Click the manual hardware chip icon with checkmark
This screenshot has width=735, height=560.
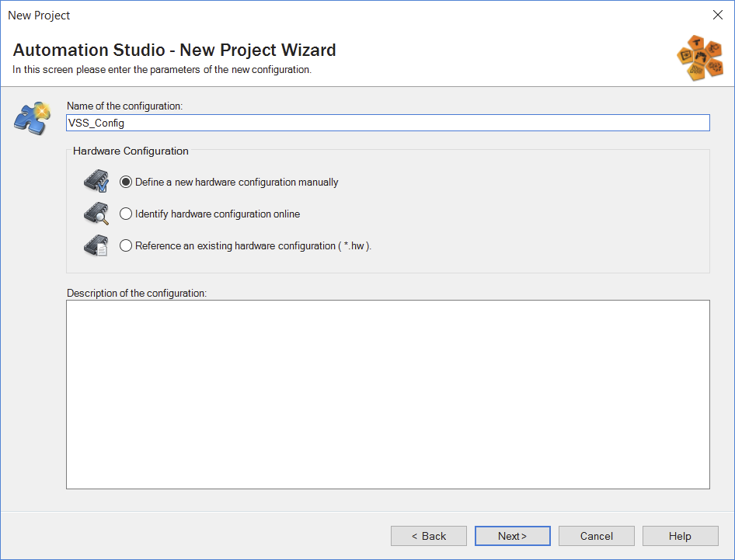pyautogui.click(x=96, y=181)
